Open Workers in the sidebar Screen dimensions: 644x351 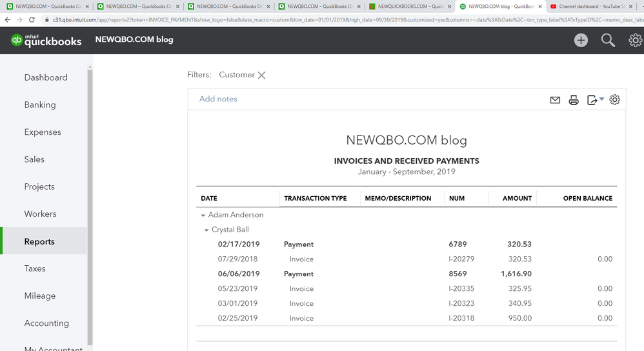click(x=40, y=214)
